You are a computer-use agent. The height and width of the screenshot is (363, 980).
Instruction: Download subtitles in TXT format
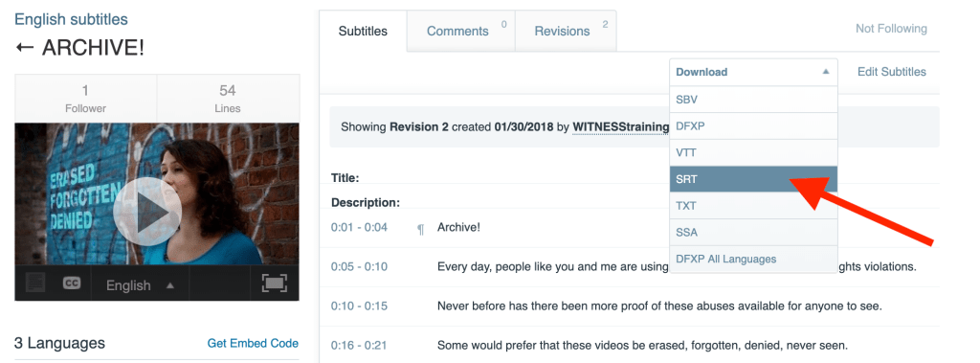753,206
